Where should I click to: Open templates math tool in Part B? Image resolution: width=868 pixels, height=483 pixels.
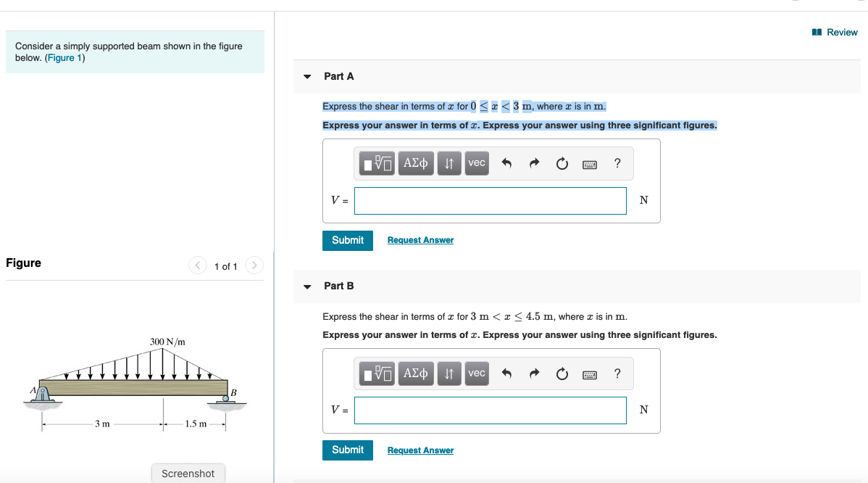coord(377,373)
